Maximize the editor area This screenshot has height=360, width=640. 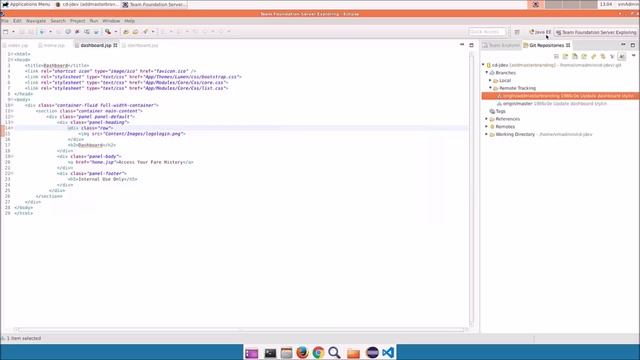pyautogui.click(x=471, y=45)
